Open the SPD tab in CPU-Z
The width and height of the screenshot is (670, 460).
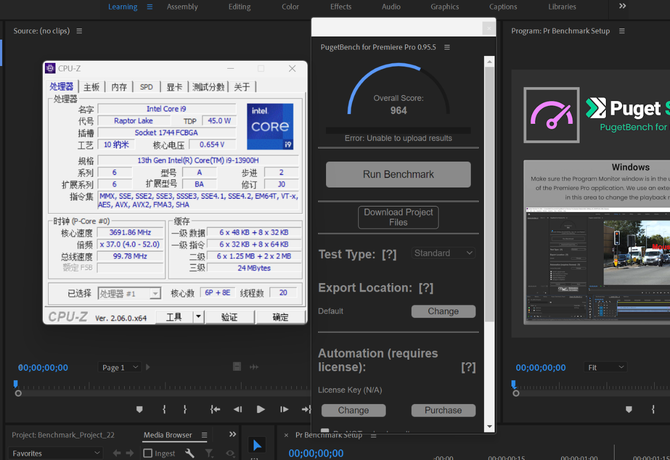coord(146,87)
